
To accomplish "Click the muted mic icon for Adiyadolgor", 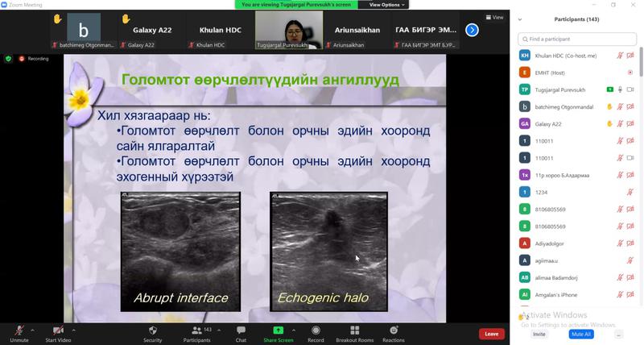I will point(620,243).
